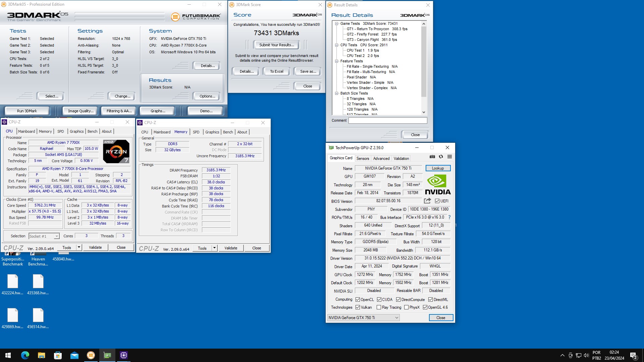Click the NVIDIA logo in GPU-Z

click(438, 185)
